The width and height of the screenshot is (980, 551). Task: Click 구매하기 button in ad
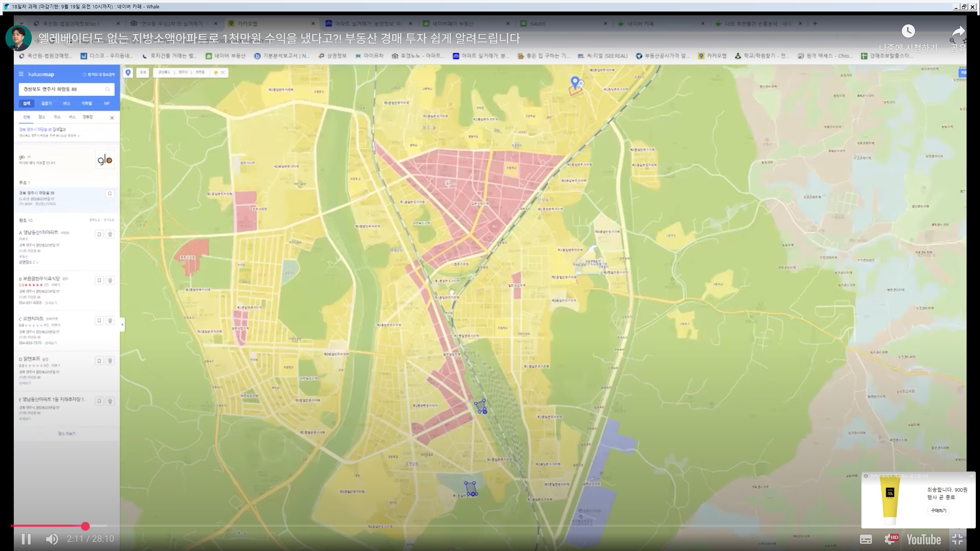tap(938, 511)
